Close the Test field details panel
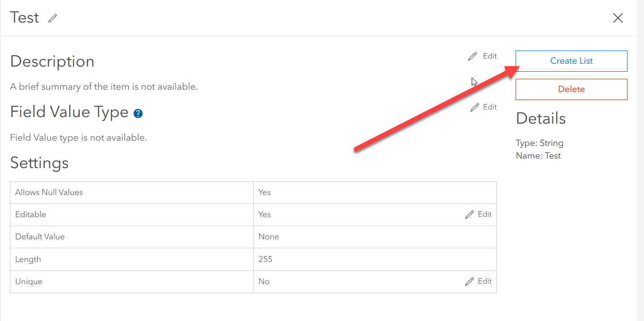This screenshot has height=321, width=644. coord(618,18)
